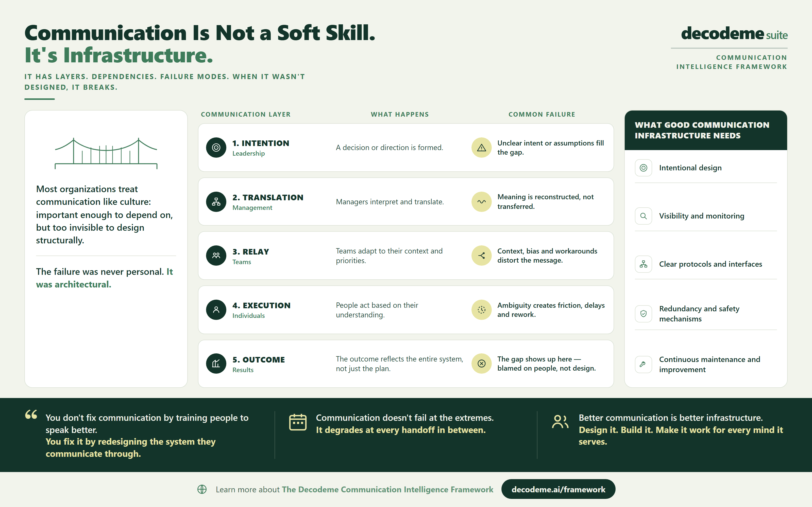
Task: Click the Common Failure column header
Action: [x=542, y=114]
